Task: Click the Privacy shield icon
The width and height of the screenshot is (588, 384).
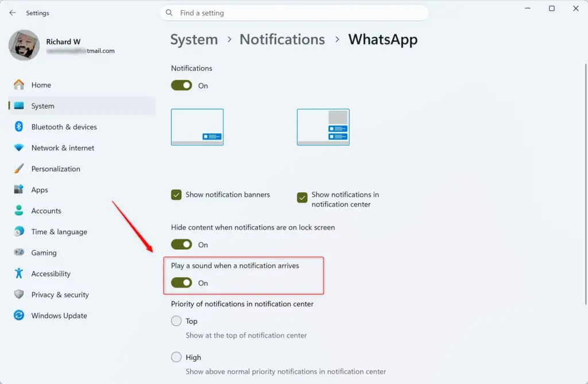Action: click(x=19, y=294)
